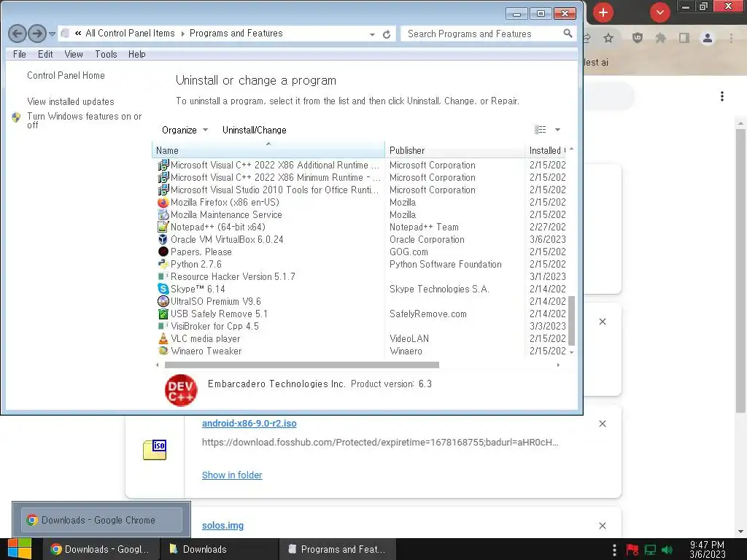Image resolution: width=747 pixels, height=560 pixels.
Task: Select the Notepad++ icon in the list
Action: 163,227
